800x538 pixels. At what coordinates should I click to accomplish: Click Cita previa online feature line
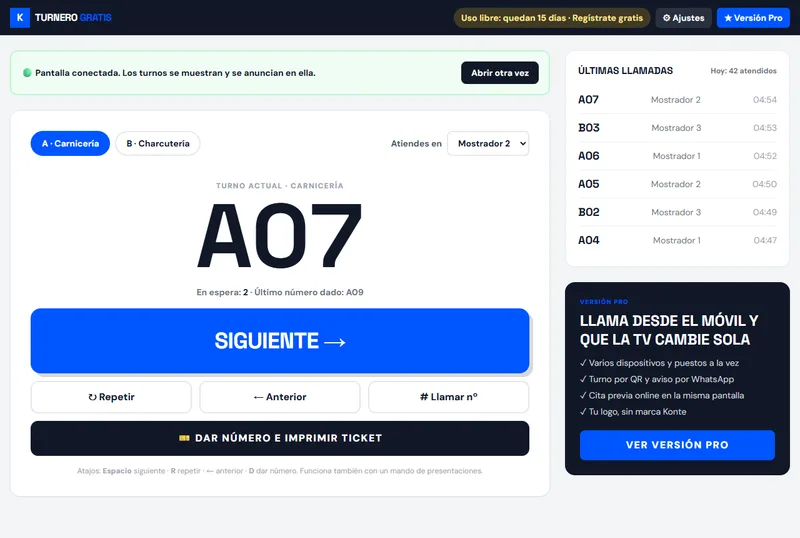coord(662,396)
